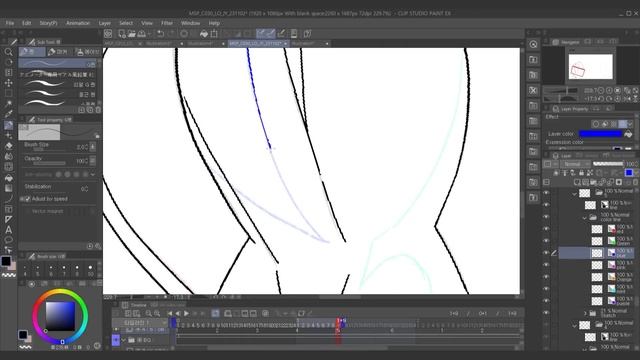Click the Scale/Rotate transform icon
The width and height of the screenshot is (640, 360).
(214, 34)
